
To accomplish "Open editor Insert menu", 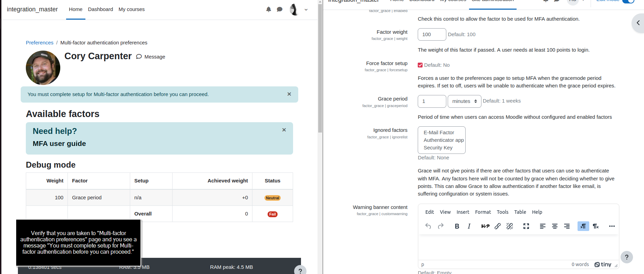I will pos(463,212).
